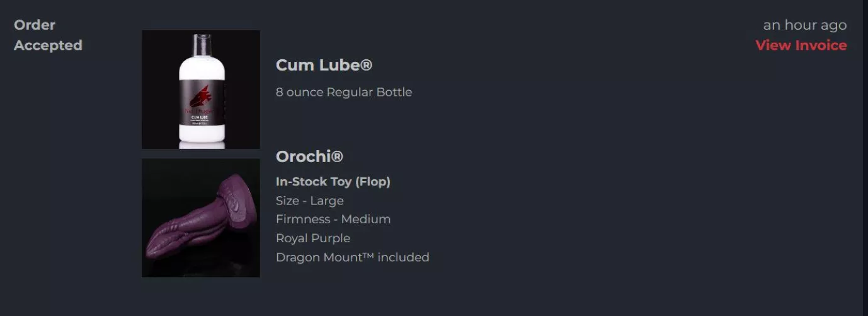Click the registered symbol after Orochi

point(337,156)
